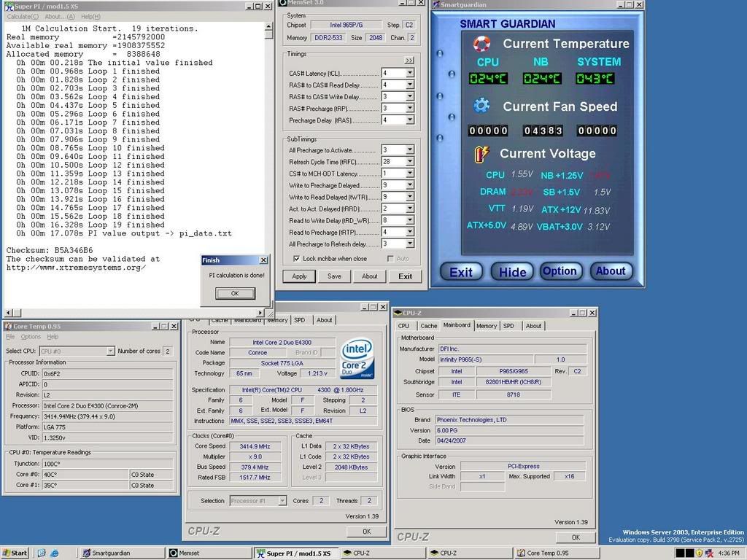Switch to the Memory tab in right CPU-Z
The height and width of the screenshot is (560, 747).
tap(487, 326)
